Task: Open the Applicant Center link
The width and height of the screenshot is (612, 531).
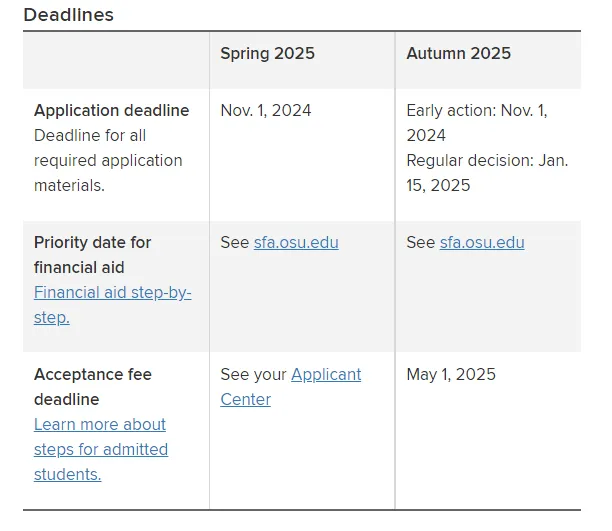Action: pos(291,387)
